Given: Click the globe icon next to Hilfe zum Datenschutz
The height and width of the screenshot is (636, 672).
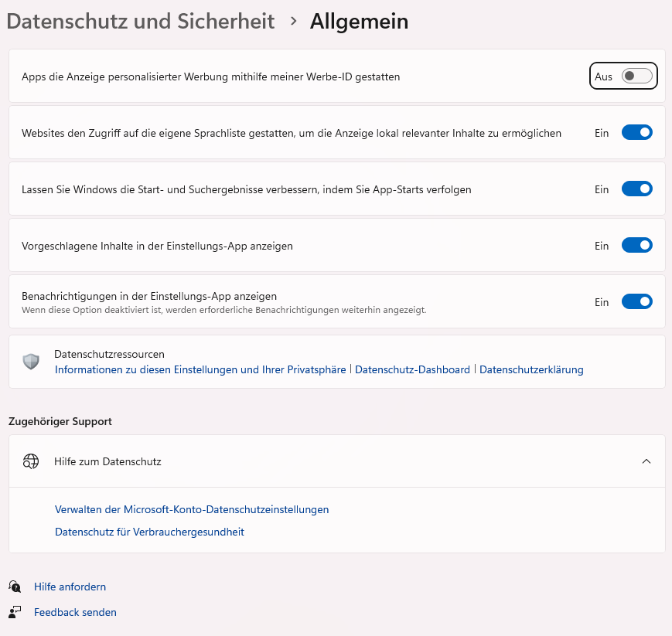Looking at the screenshot, I should click(31, 461).
